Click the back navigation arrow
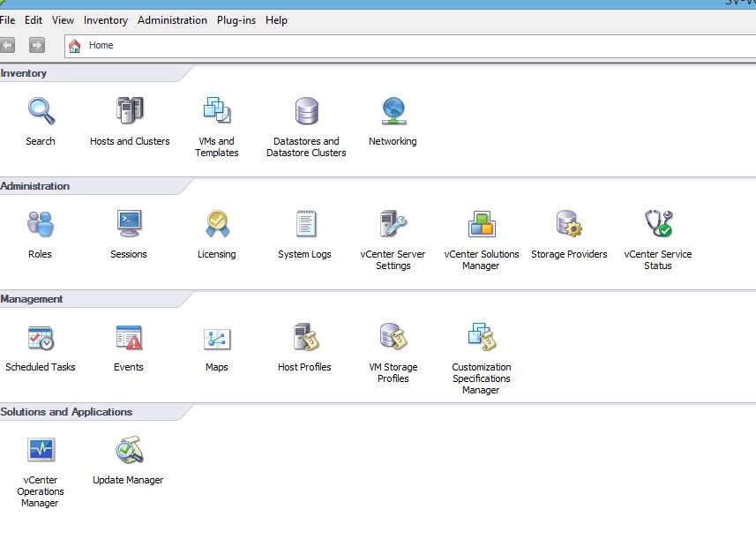 [x=7, y=45]
